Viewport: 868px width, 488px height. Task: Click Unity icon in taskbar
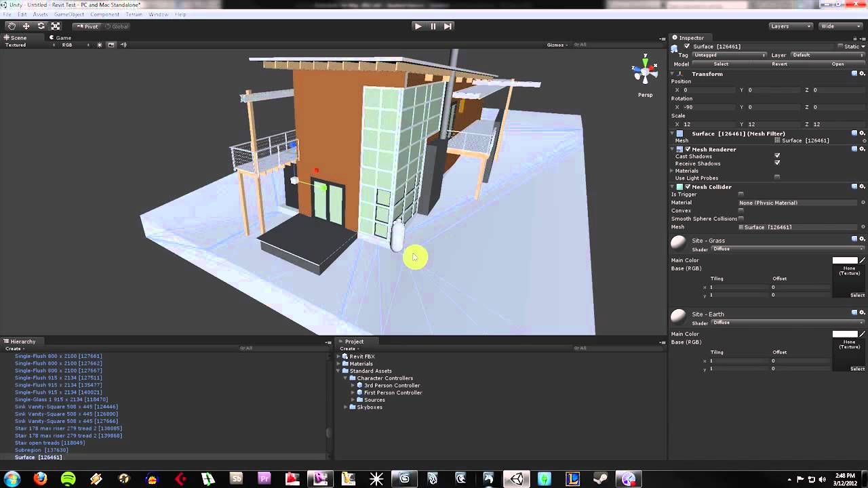[517, 479]
